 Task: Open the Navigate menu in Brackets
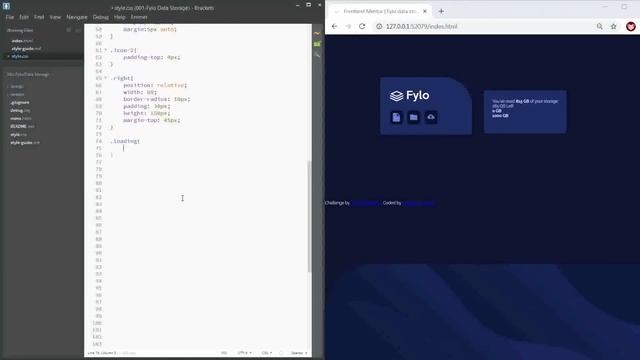77,17
